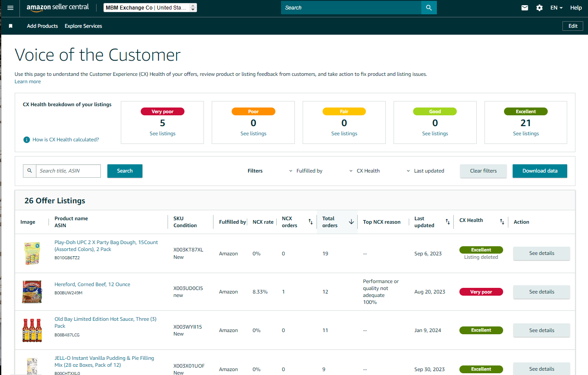Open Play-Doh Party Bag Dough product link
The image size is (588, 375).
pos(106,246)
